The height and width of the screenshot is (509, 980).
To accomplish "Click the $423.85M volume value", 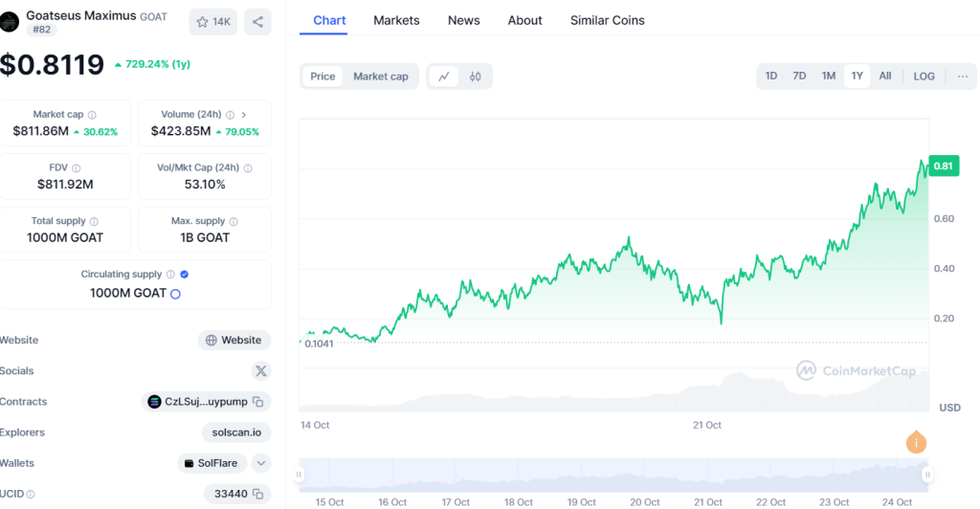I will tap(181, 131).
